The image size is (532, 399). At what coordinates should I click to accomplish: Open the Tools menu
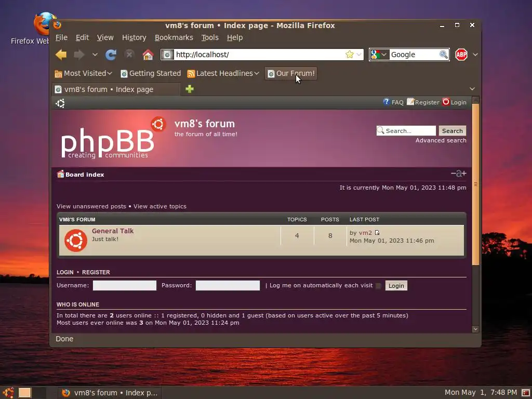pos(210,37)
